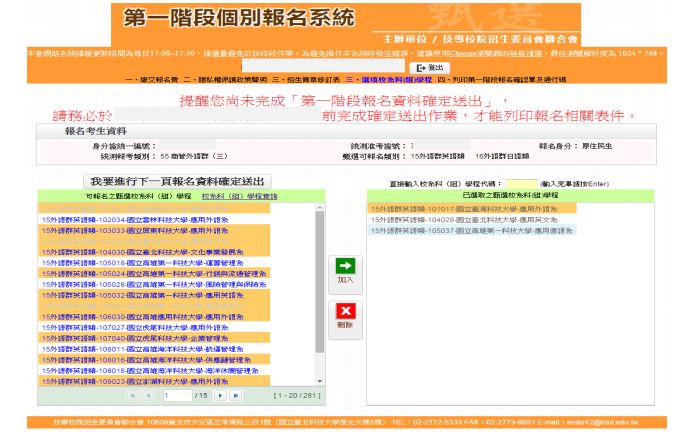696x434 pixels.
Task: Go to next page of program list
Action: click(220, 395)
